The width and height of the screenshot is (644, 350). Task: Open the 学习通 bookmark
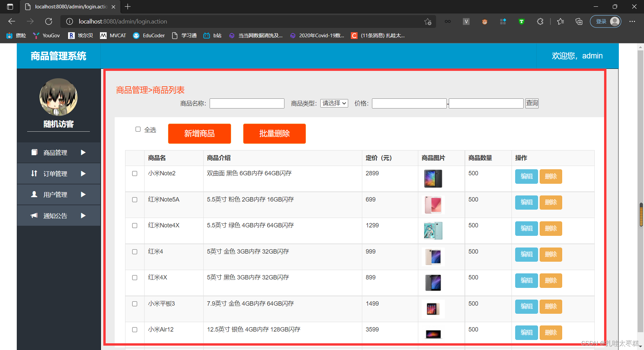click(x=184, y=36)
